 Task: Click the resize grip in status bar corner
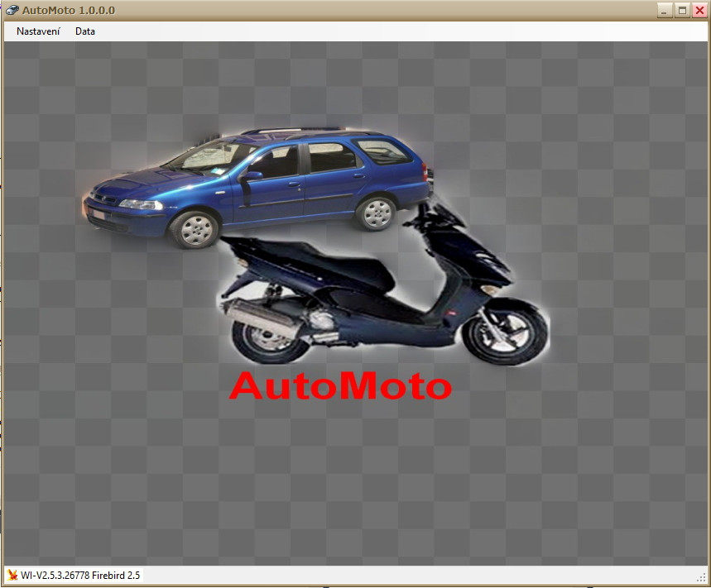pos(701,577)
